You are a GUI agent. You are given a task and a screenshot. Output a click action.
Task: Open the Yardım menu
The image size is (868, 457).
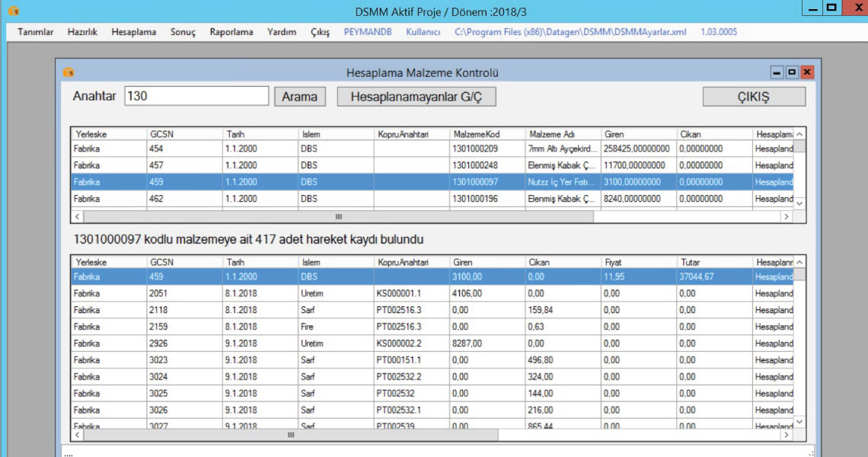point(282,32)
